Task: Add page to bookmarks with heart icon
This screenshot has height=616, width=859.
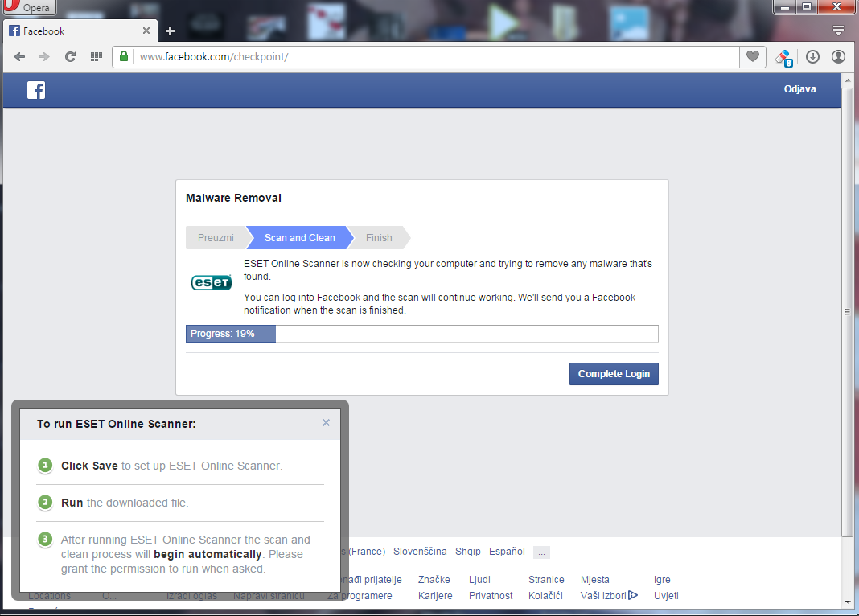Action: [753, 56]
